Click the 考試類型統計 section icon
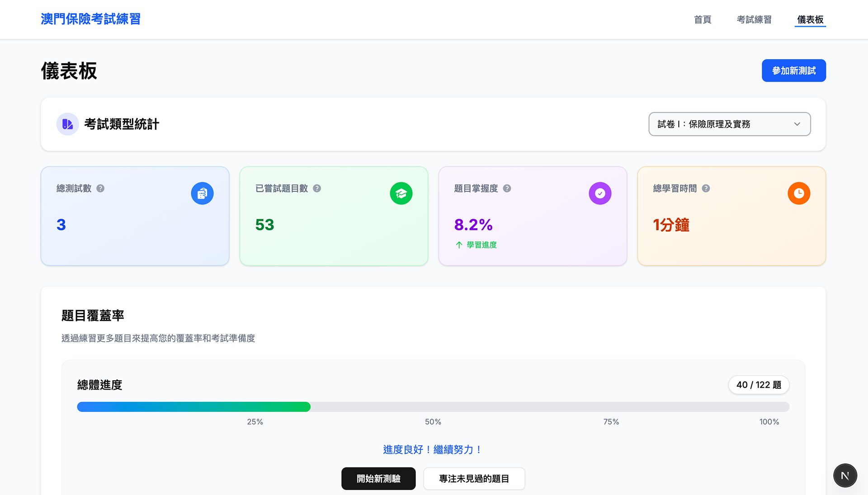The width and height of the screenshot is (868, 495). click(x=67, y=124)
